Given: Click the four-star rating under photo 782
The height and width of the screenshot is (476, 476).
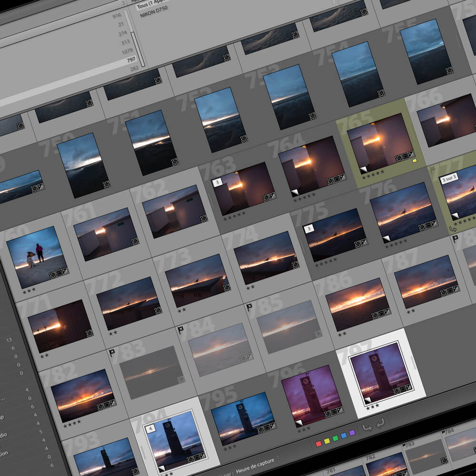Looking at the screenshot, I should [72, 424].
